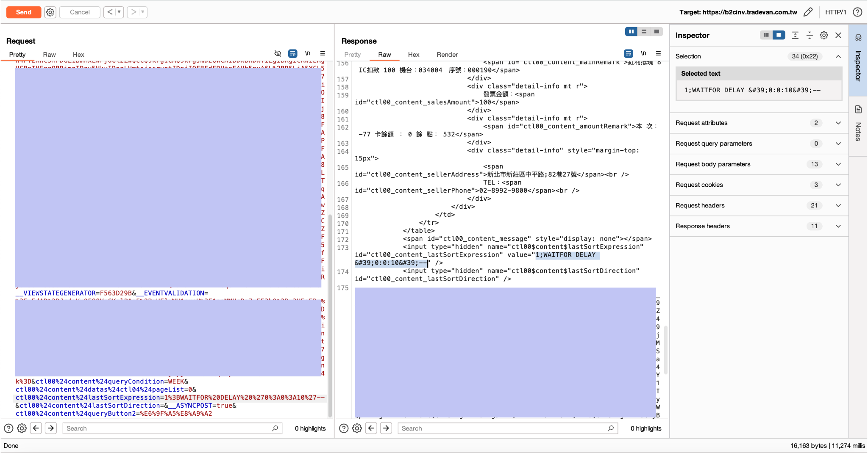Select the Request Pretty tab
The image size is (868, 453).
(x=17, y=55)
